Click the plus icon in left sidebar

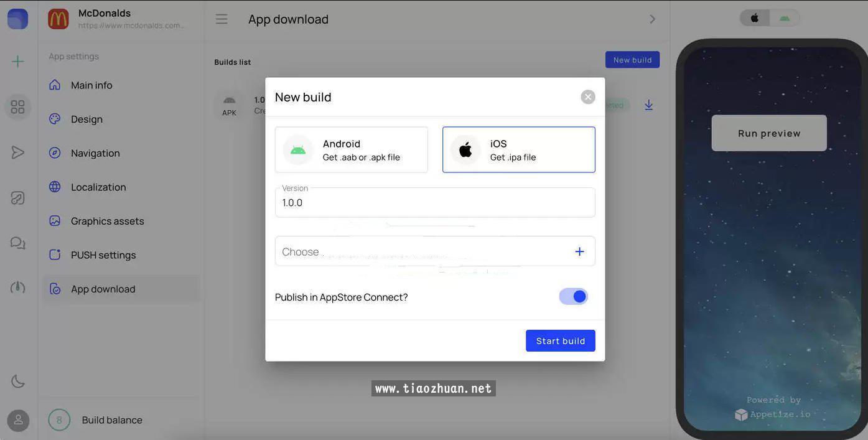tap(18, 61)
